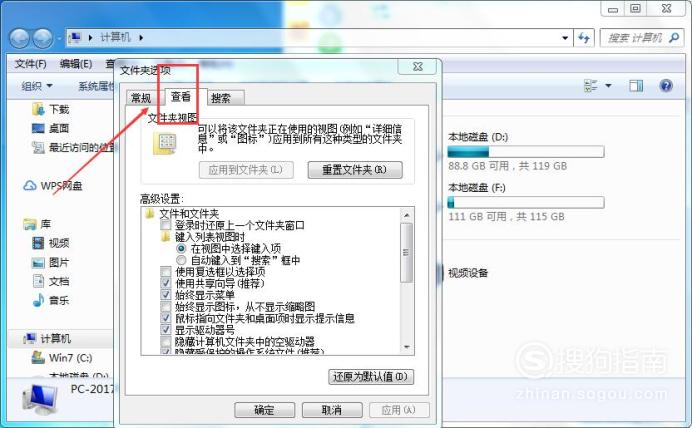Toggle 始终显示菜单 checkbox
Viewport: 692px width, 428px height.
(x=165, y=295)
